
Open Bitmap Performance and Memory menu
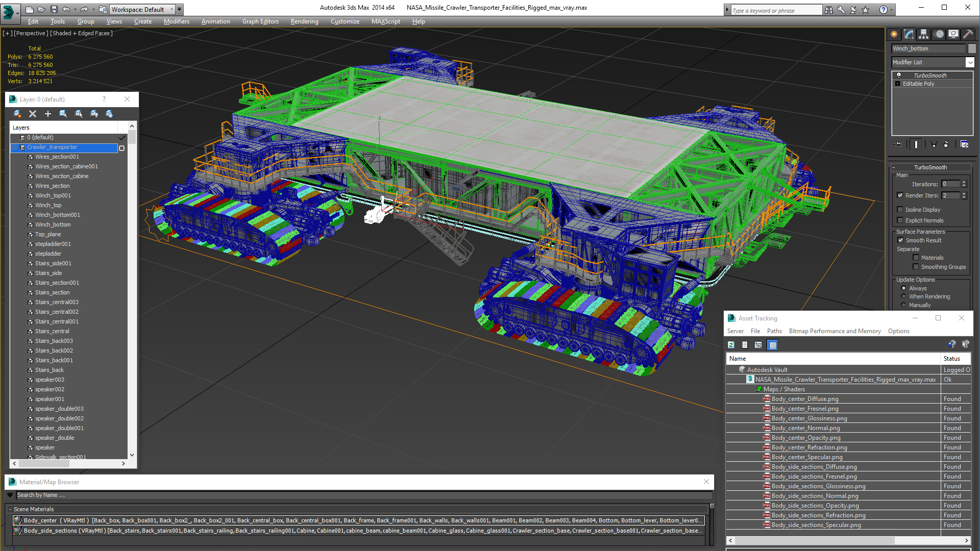point(835,331)
